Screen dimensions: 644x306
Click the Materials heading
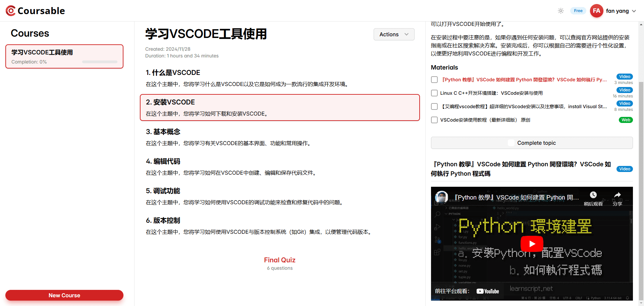tap(444, 68)
